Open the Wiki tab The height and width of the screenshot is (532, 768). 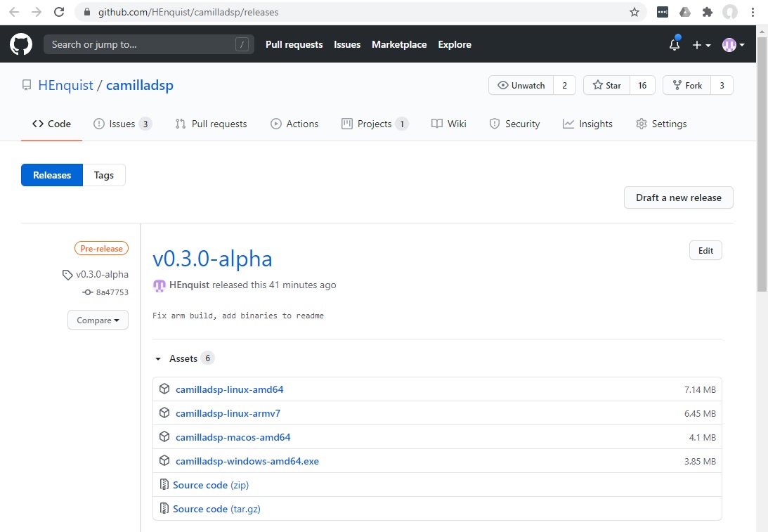click(x=449, y=124)
